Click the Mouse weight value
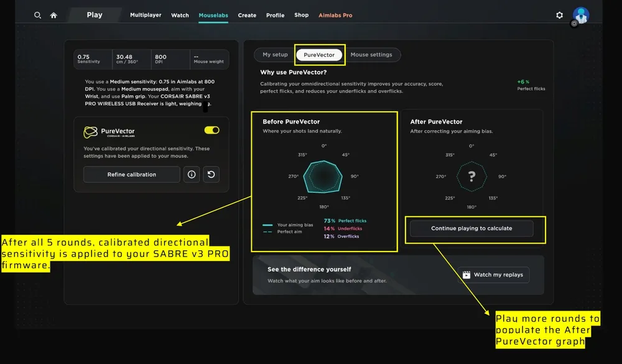The image size is (622, 364). point(209,59)
